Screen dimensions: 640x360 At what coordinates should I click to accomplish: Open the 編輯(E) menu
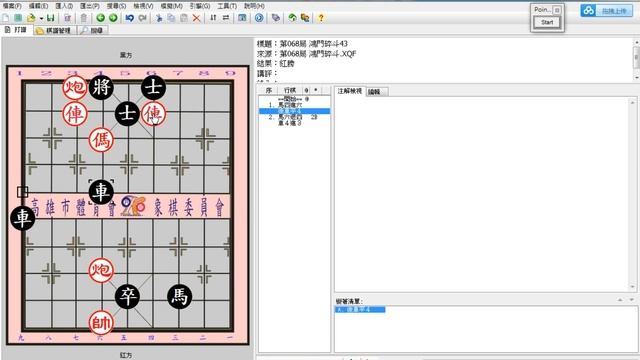(x=38, y=6)
